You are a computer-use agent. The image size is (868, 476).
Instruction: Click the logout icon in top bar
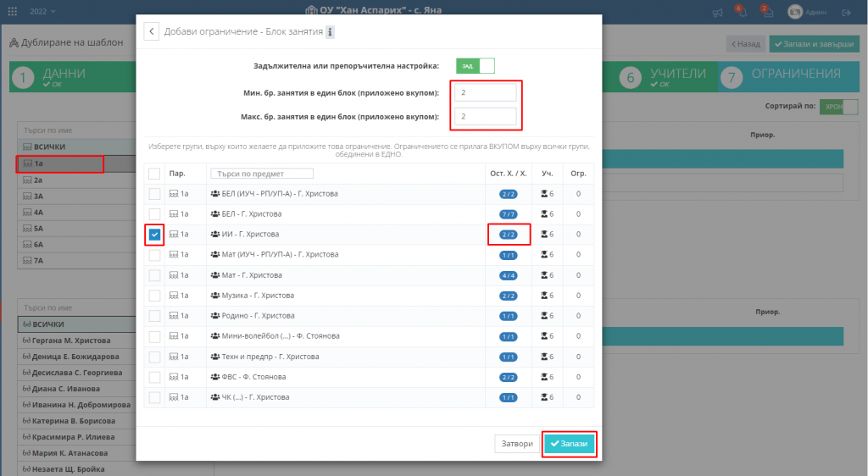click(x=846, y=12)
